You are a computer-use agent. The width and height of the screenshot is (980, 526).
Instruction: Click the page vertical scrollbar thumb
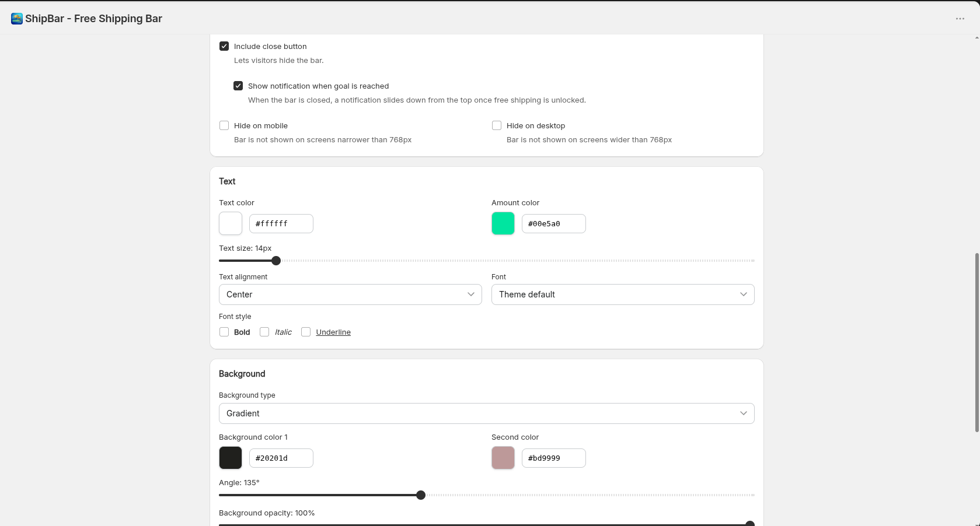tap(976, 342)
